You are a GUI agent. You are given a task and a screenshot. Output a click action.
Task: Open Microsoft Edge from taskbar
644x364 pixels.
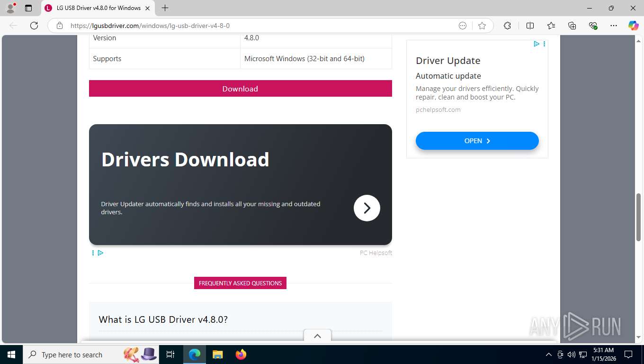(195, 355)
